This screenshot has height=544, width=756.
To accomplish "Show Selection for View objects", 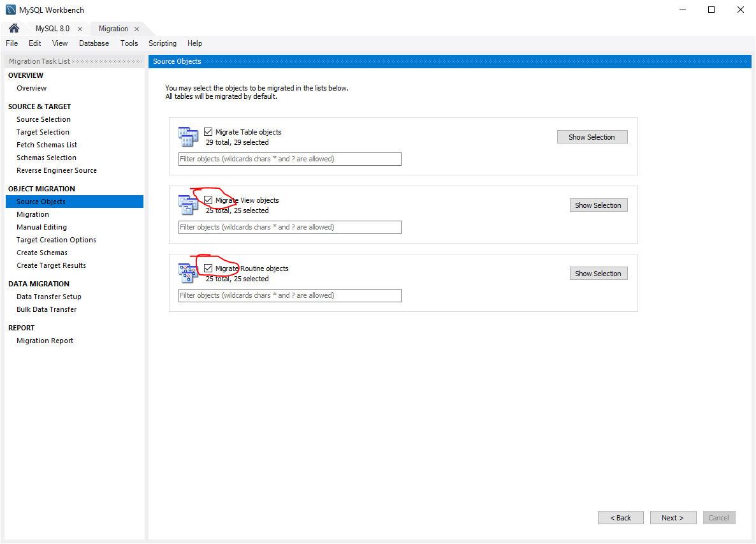I will pos(598,205).
